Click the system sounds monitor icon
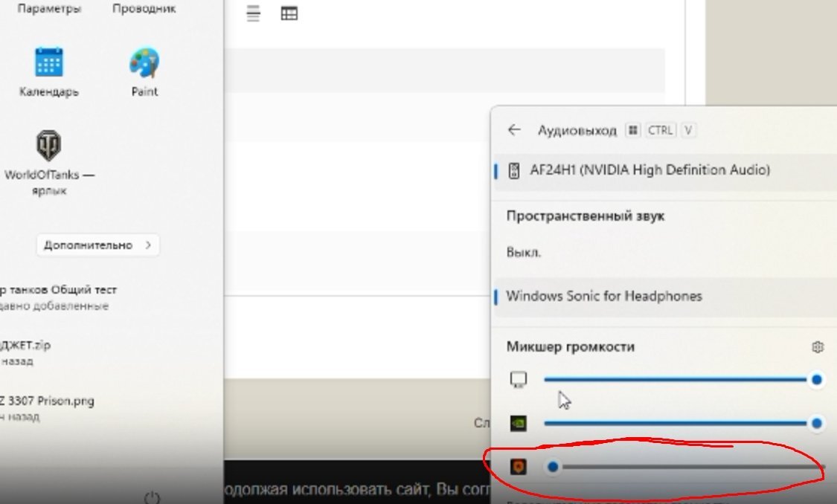The width and height of the screenshot is (837, 504). pyautogui.click(x=519, y=380)
